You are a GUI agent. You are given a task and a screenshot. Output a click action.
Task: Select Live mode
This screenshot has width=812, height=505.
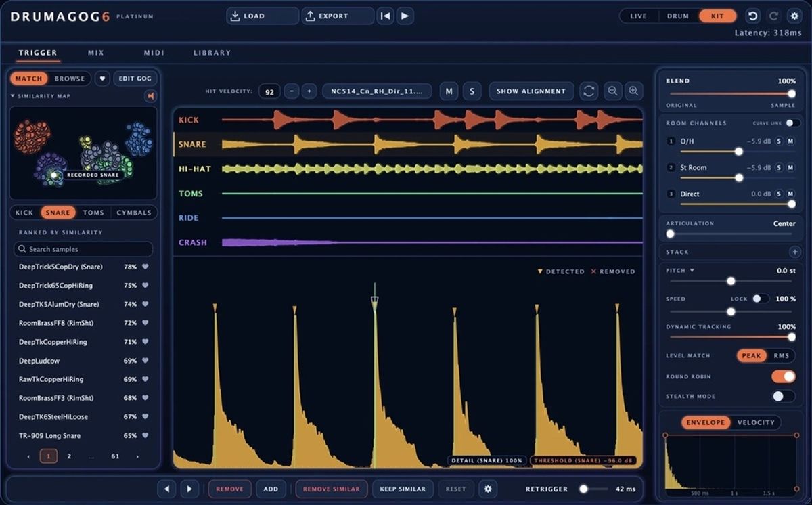[x=638, y=16]
